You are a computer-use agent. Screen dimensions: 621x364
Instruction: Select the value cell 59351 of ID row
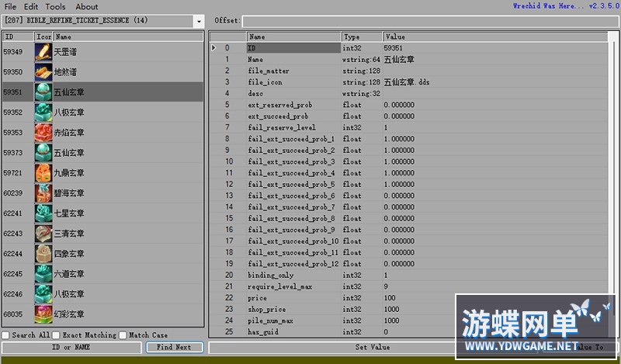[495, 48]
